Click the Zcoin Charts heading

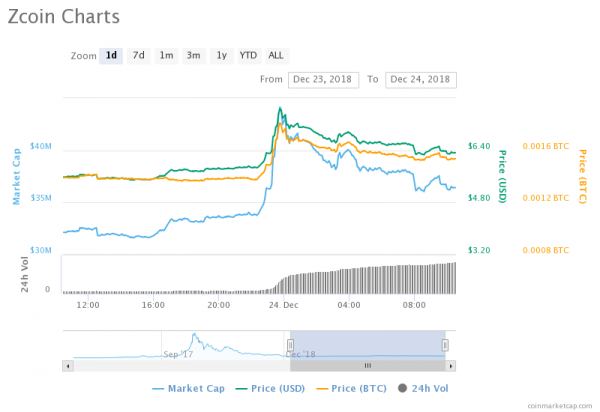click(64, 17)
